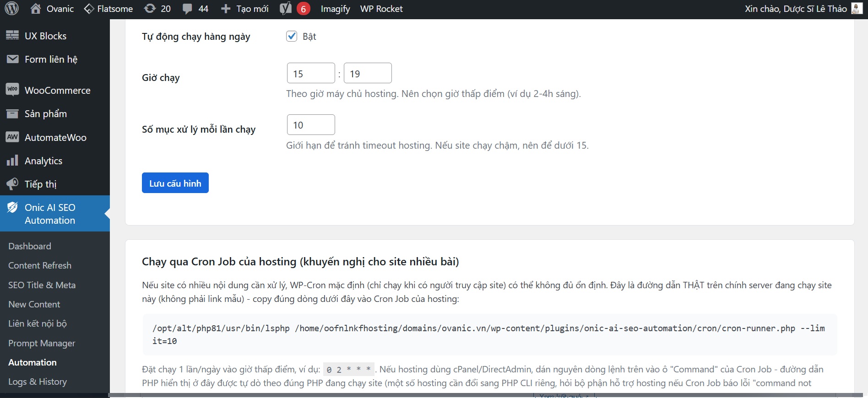Viewport: 868px width, 398px height.
Task: Open the Ovanic site home icon
Action: pos(36,8)
